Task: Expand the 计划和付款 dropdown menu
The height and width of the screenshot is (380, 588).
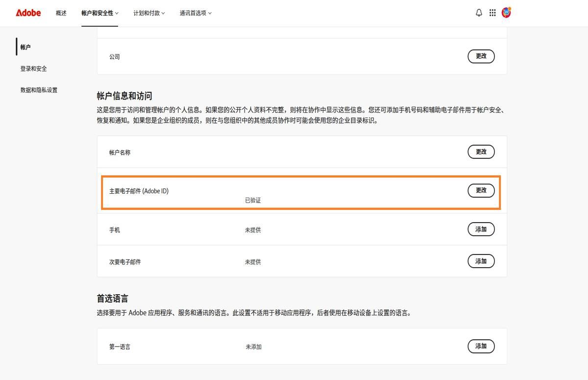Action: coord(149,13)
